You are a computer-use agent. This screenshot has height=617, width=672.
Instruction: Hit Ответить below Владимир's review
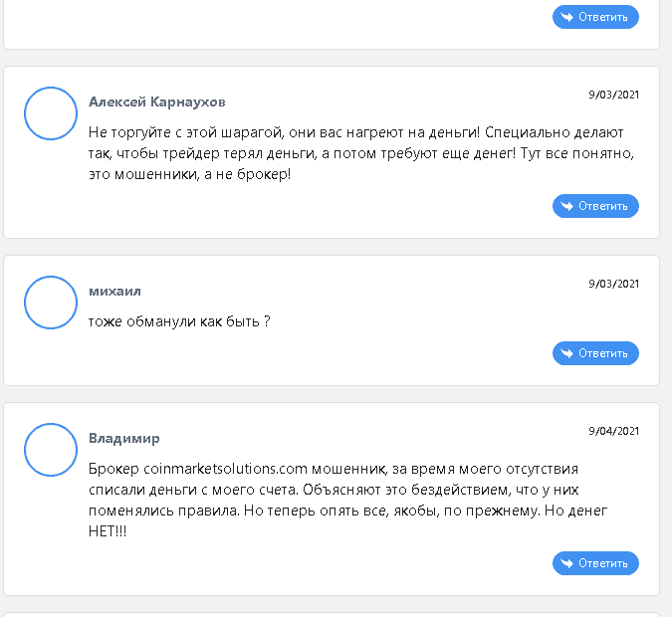click(x=595, y=563)
